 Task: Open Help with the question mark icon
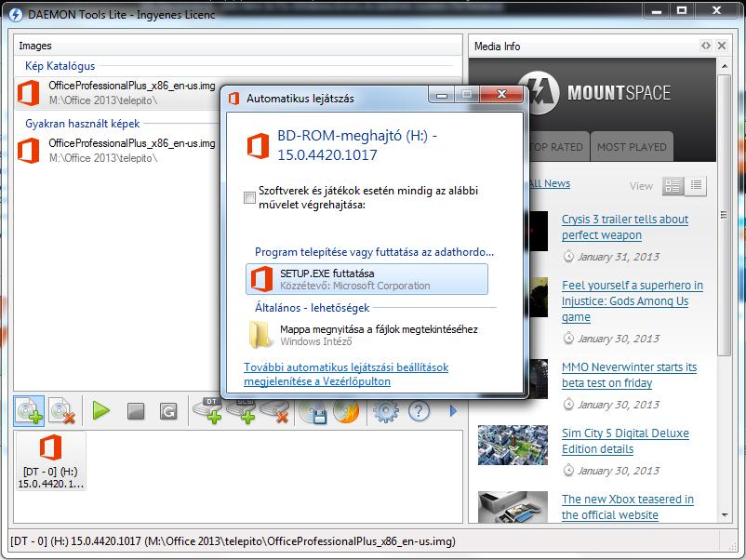pyautogui.click(x=419, y=411)
